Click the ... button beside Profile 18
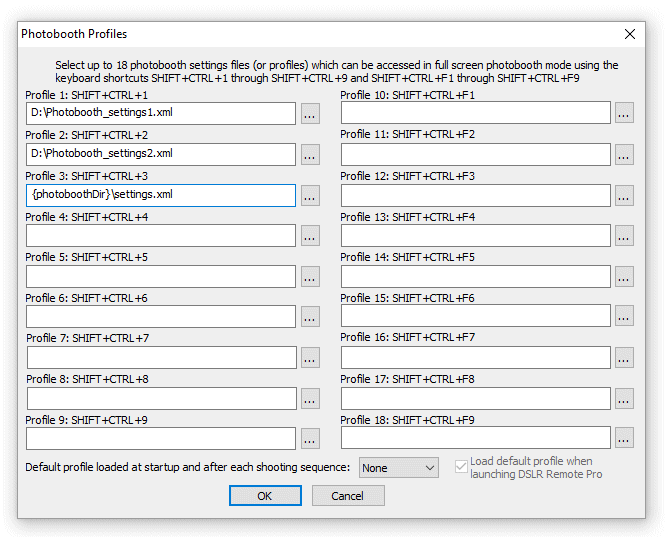The width and height of the screenshot is (665, 537). 624,439
